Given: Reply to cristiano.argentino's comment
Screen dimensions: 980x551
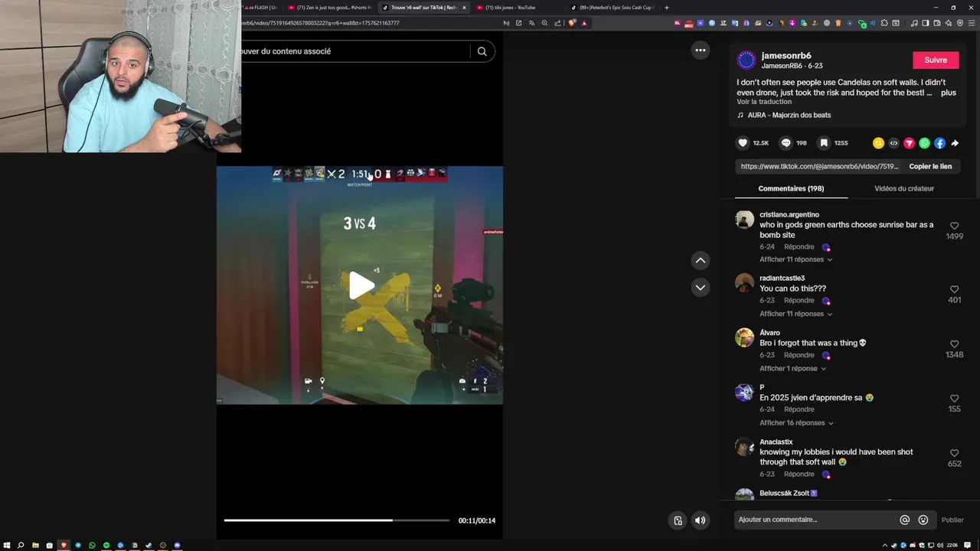Looking at the screenshot, I should (799, 247).
